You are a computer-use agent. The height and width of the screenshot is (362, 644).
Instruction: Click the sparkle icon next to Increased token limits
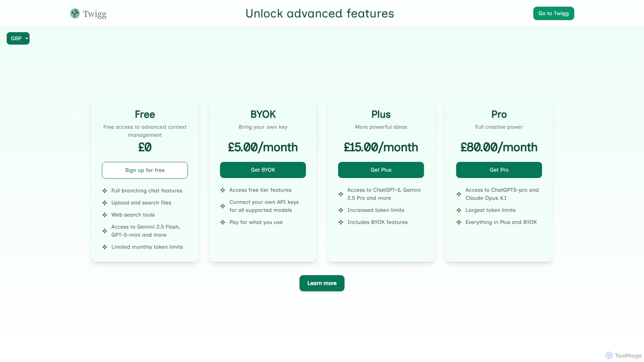point(341,210)
